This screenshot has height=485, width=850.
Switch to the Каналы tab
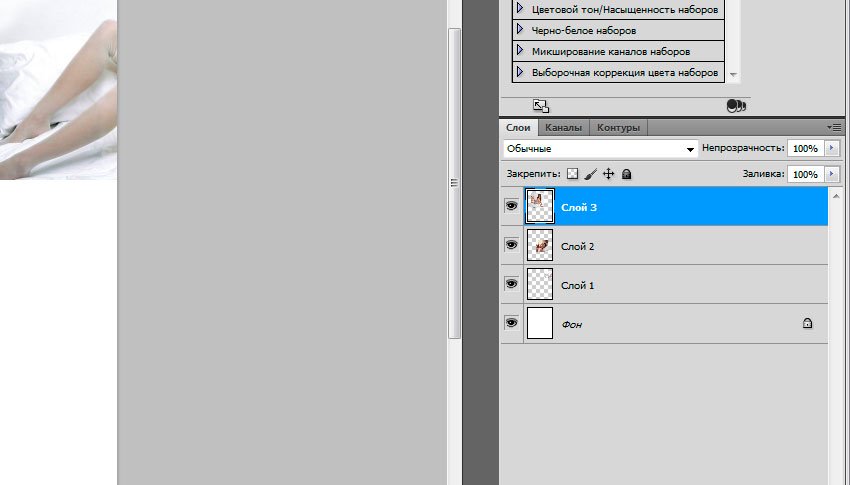click(563, 128)
